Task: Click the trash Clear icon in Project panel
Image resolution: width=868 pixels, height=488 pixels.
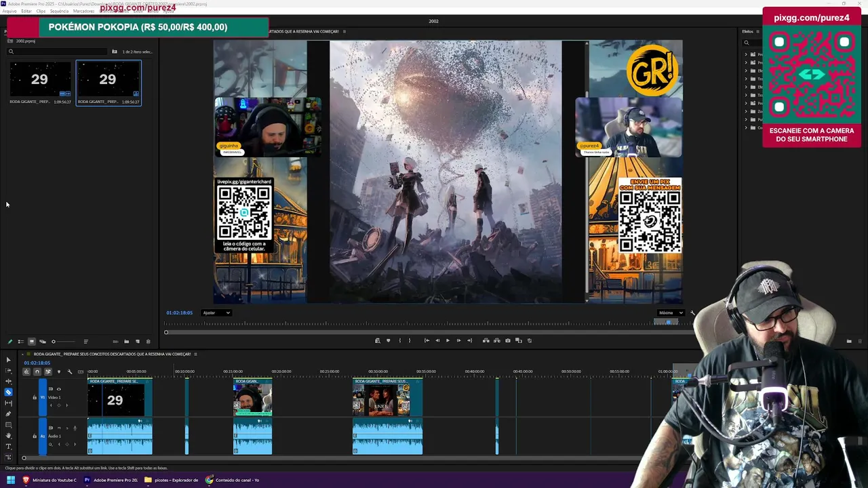Action: tap(148, 342)
